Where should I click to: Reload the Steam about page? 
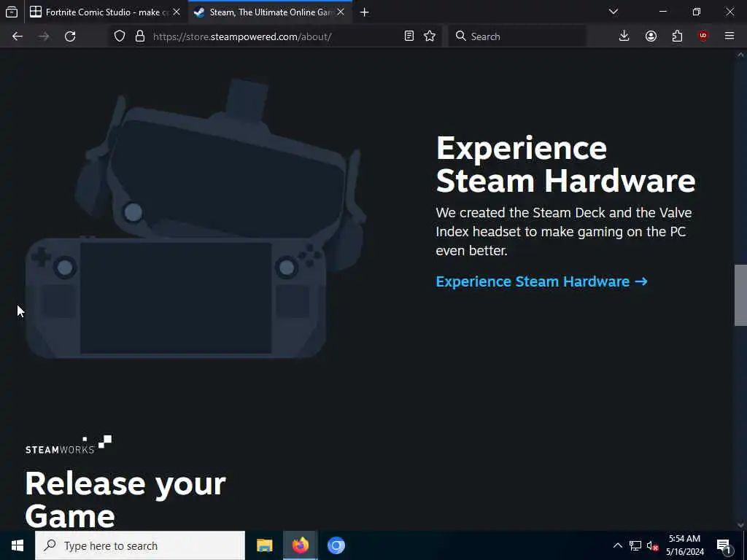coord(70,36)
